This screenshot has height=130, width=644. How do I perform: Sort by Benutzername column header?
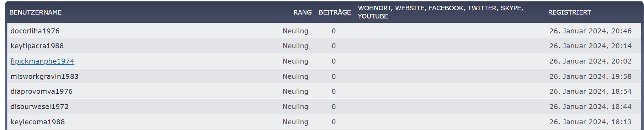36,12
